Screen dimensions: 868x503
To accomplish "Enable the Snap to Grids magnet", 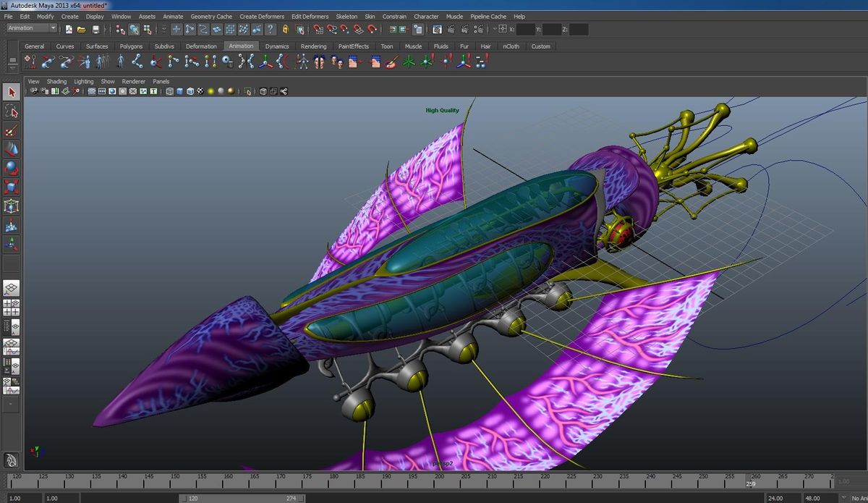I will click(x=317, y=30).
